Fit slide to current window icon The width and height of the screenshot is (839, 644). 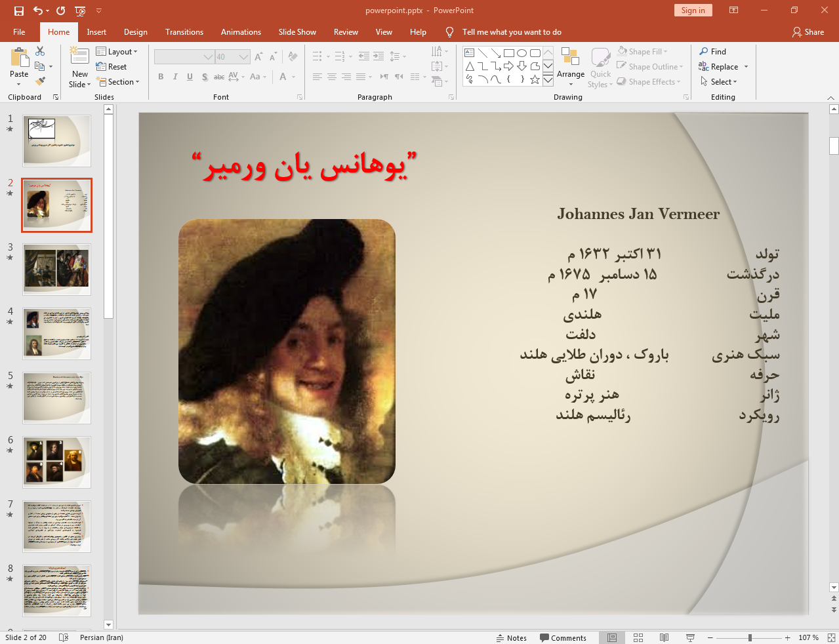coord(830,637)
